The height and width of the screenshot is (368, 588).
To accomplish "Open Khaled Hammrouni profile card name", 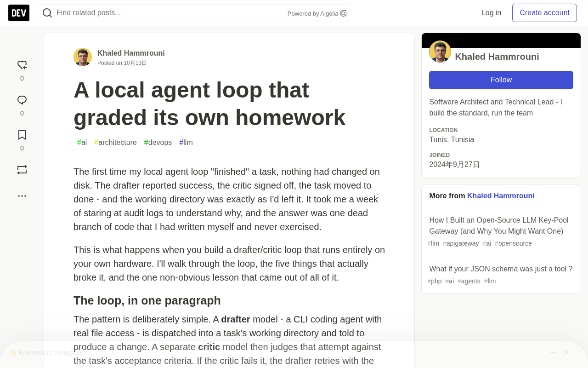I will pos(497,57).
